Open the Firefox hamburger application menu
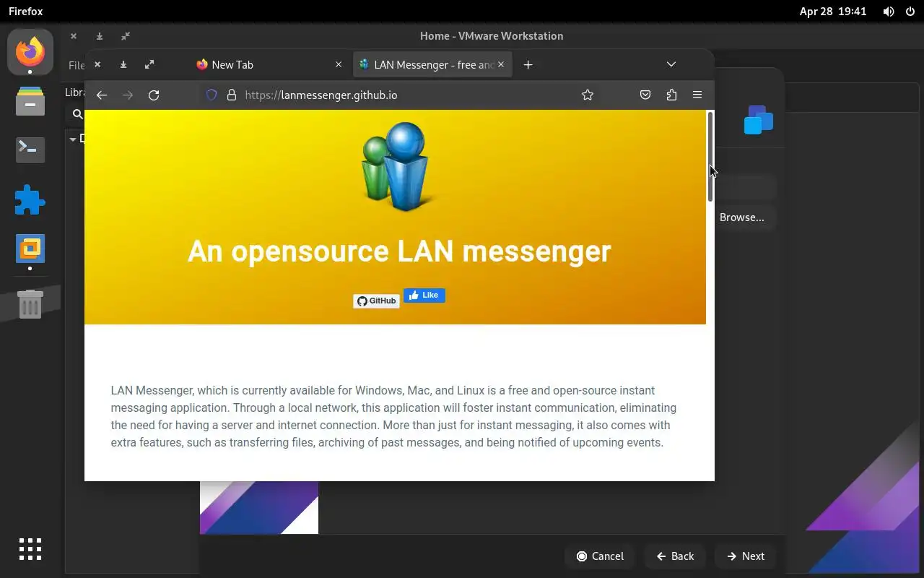The width and height of the screenshot is (924, 578). pos(697,95)
